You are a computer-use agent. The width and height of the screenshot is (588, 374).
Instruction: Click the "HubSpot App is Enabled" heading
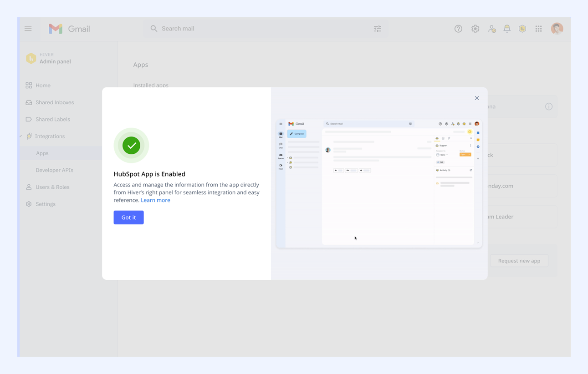(149, 174)
